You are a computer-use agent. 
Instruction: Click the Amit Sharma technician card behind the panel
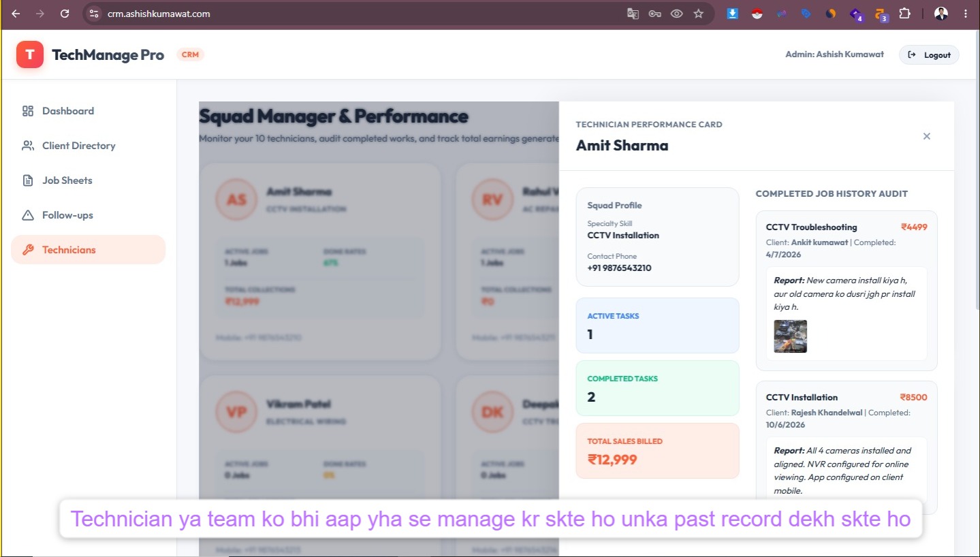(320, 261)
